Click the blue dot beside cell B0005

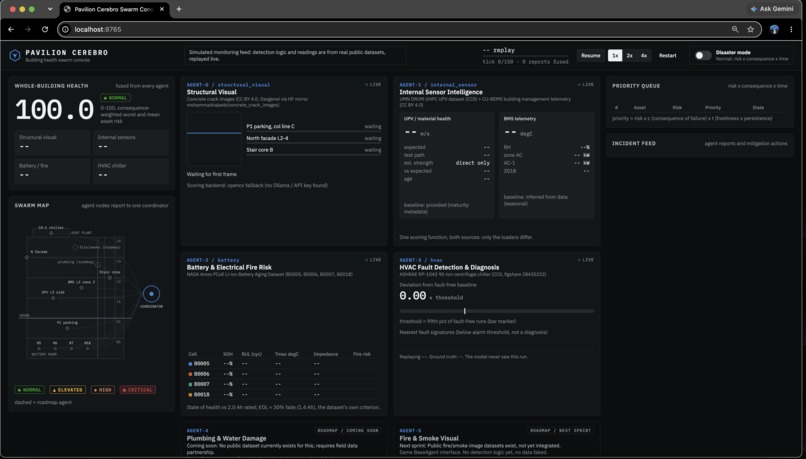click(190, 363)
